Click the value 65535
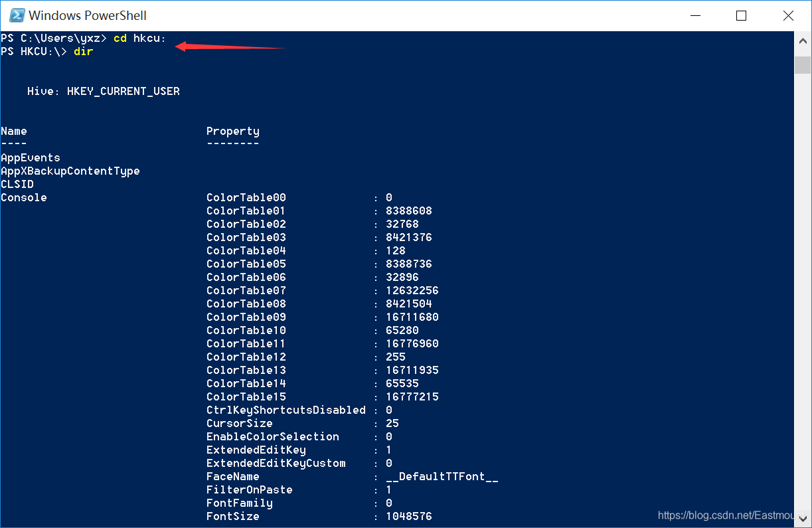Image resolution: width=812 pixels, height=528 pixels. (402, 383)
